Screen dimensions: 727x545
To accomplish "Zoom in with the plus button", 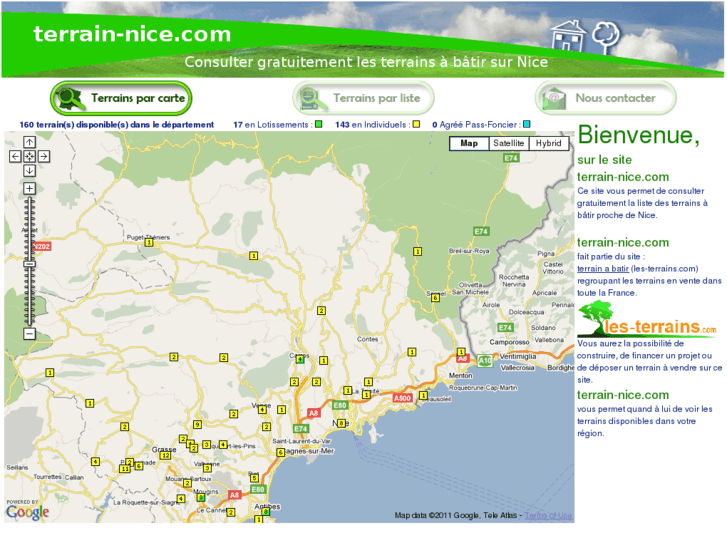I will (x=29, y=188).
